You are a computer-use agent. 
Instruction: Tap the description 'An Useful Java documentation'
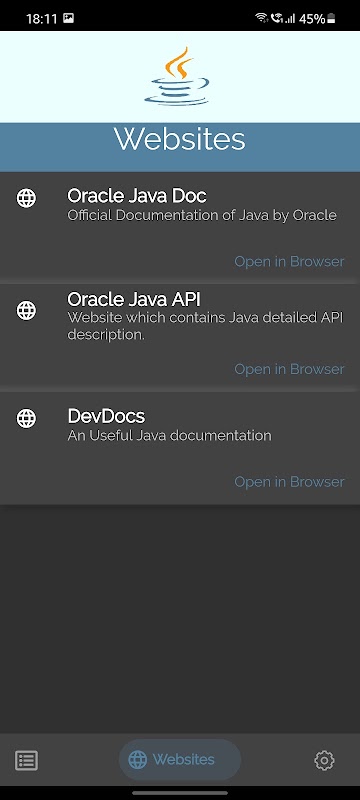(x=169, y=436)
